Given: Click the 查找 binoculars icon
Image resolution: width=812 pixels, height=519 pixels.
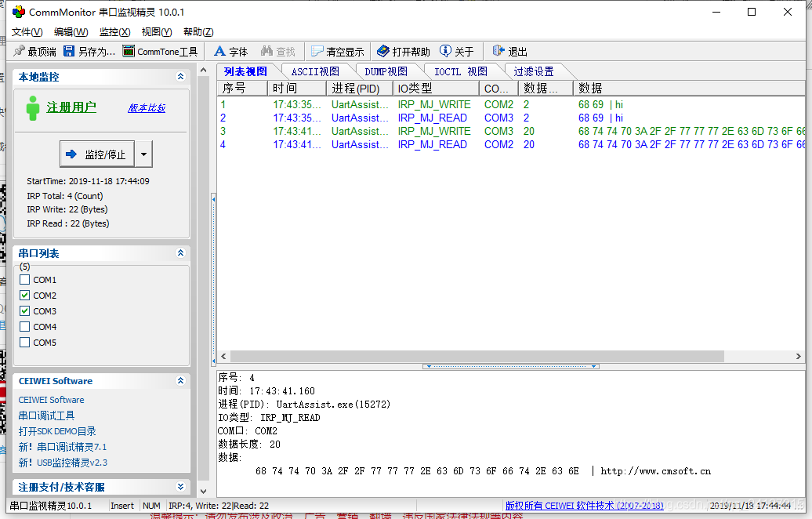Looking at the screenshot, I should point(266,51).
